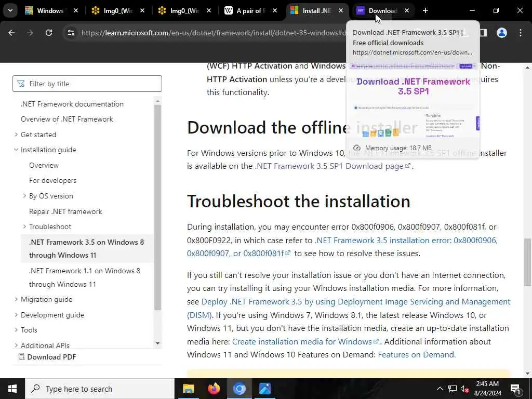Switch to the 'A pair of' Wikipedia tab
The height and width of the screenshot is (399, 532).
pyautogui.click(x=250, y=10)
